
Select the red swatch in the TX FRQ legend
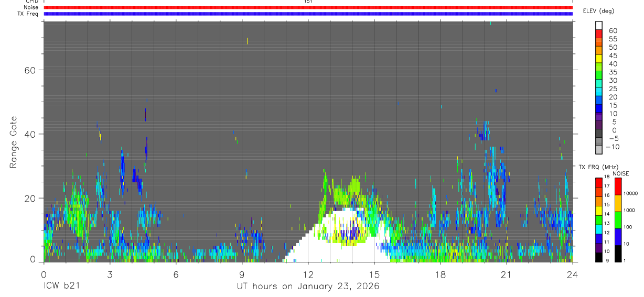coord(598,182)
